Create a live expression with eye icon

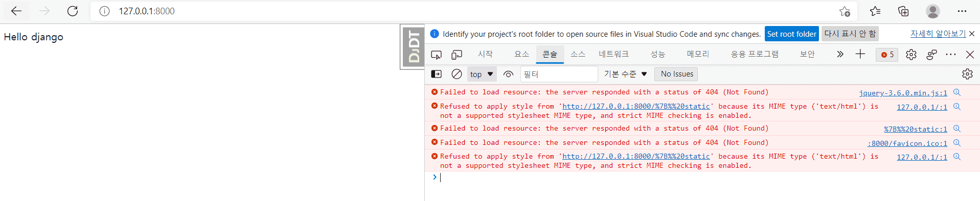[x=508, y=74]
